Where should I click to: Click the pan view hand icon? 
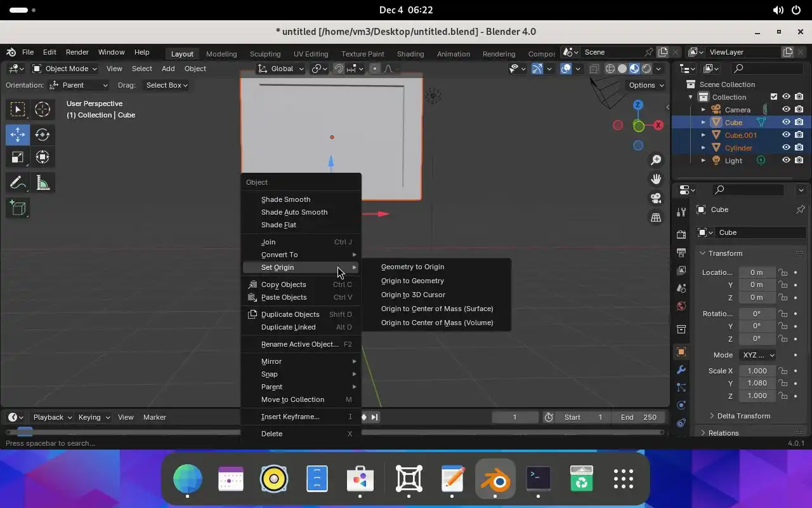click(x=656, y=179)
